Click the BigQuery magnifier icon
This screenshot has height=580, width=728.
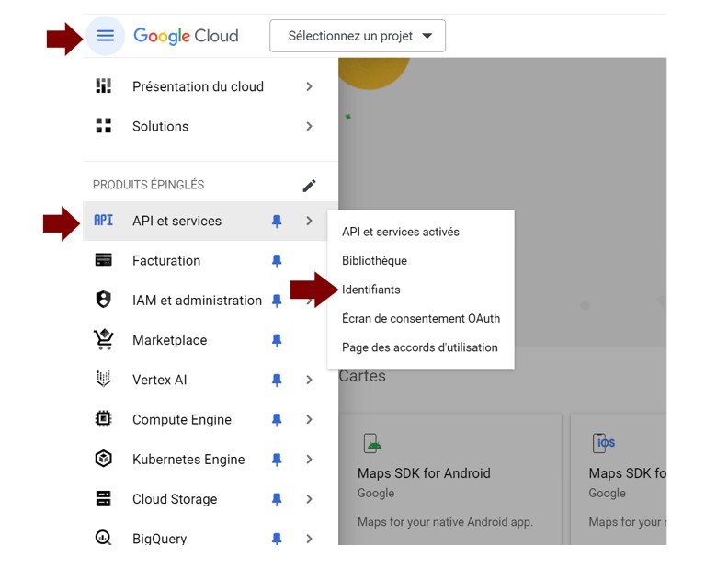[x=103, y=538]
